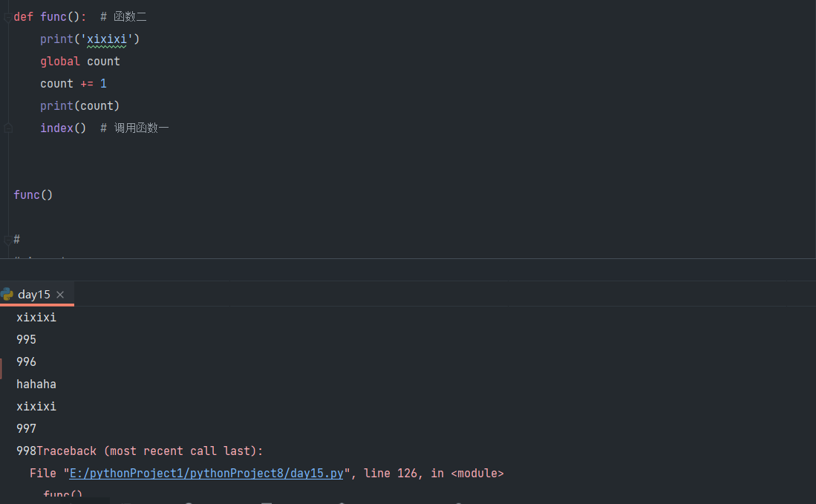The image size is (816, 504).
Task: Click the 997 line in console output
Action: (x=27, y=429)
